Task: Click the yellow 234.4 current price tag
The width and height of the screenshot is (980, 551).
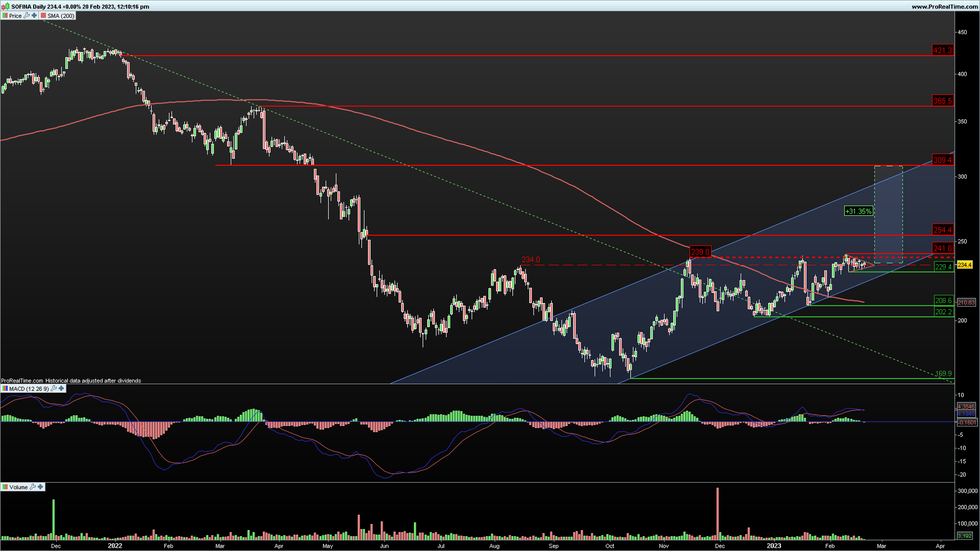Action: click(965, 265)
